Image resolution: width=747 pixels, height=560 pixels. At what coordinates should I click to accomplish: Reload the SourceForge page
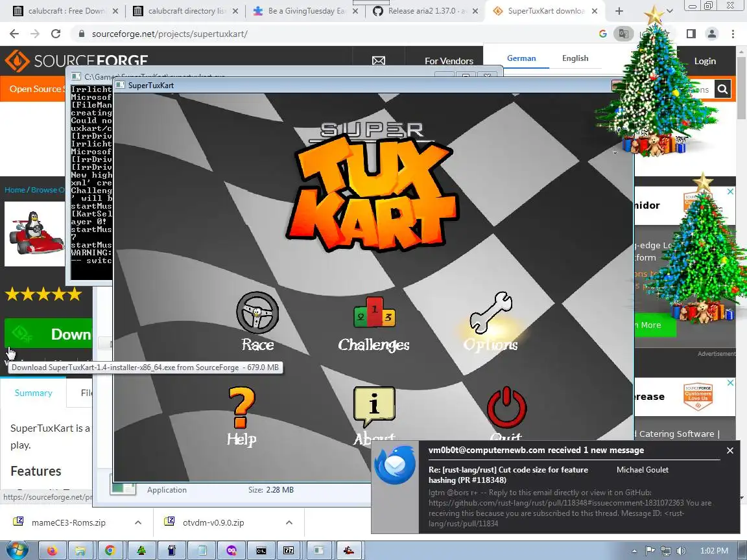tap(56, 34)
